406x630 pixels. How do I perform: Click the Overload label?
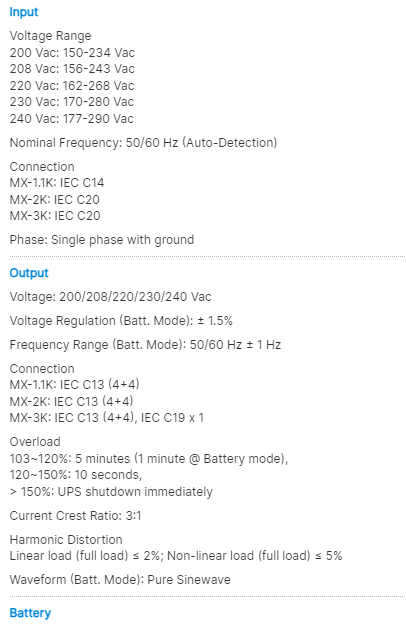tap(35, 442)
